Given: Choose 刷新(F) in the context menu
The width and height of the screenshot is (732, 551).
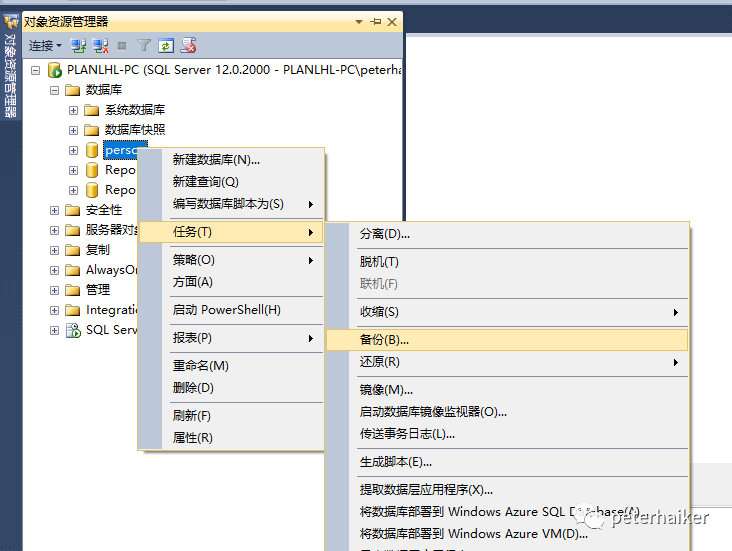Looking at the screenshot, I should (232, 416).
